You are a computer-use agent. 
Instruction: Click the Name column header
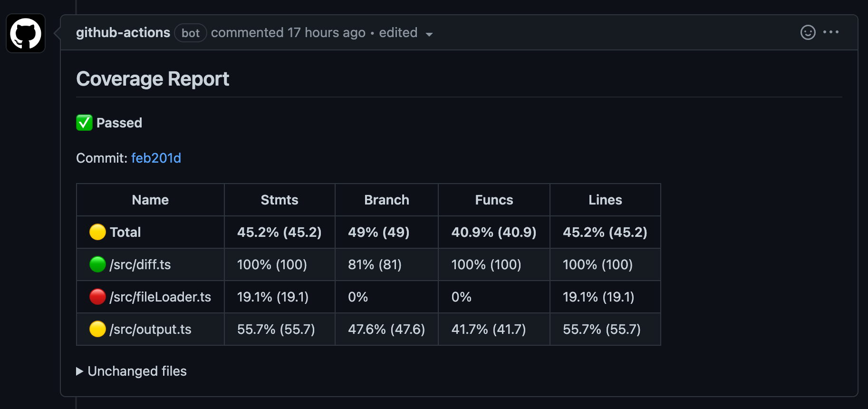[x=150, y=200]
